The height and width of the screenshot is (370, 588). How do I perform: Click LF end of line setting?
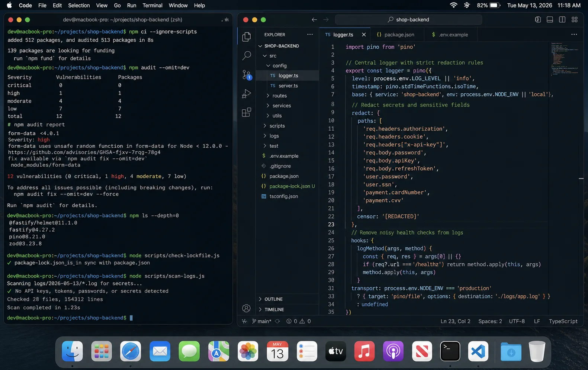pos(537,321)
